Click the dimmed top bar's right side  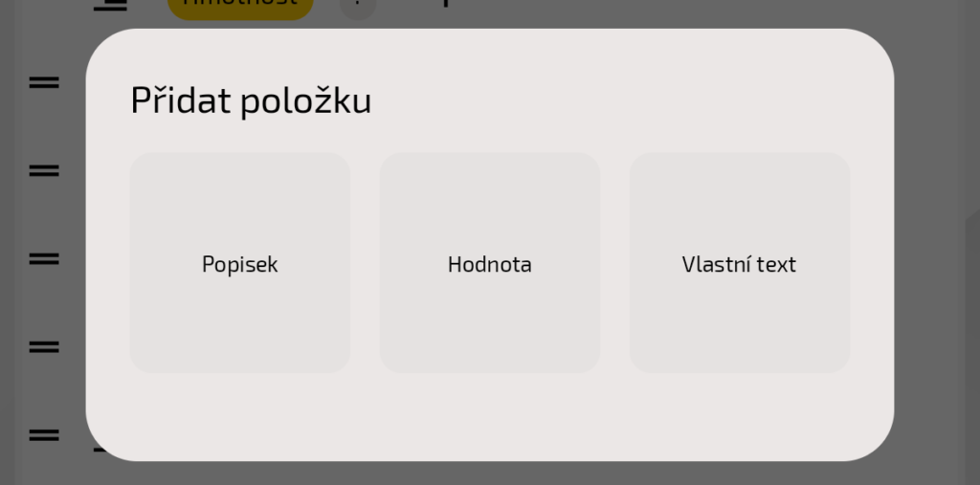tap(766, 11)
